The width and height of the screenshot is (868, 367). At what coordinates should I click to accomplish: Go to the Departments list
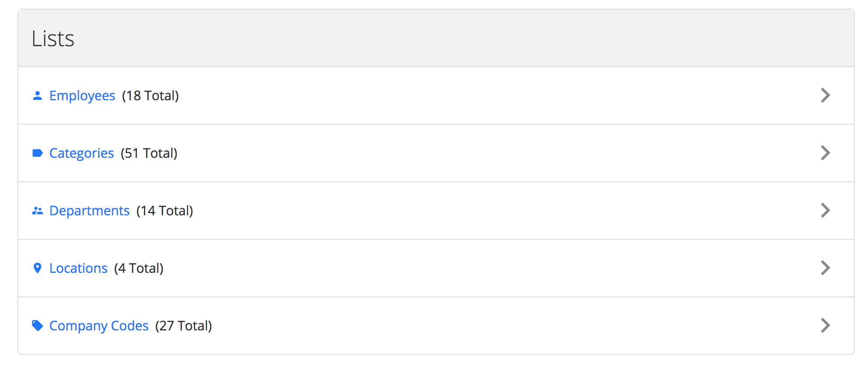coord(89,211)
